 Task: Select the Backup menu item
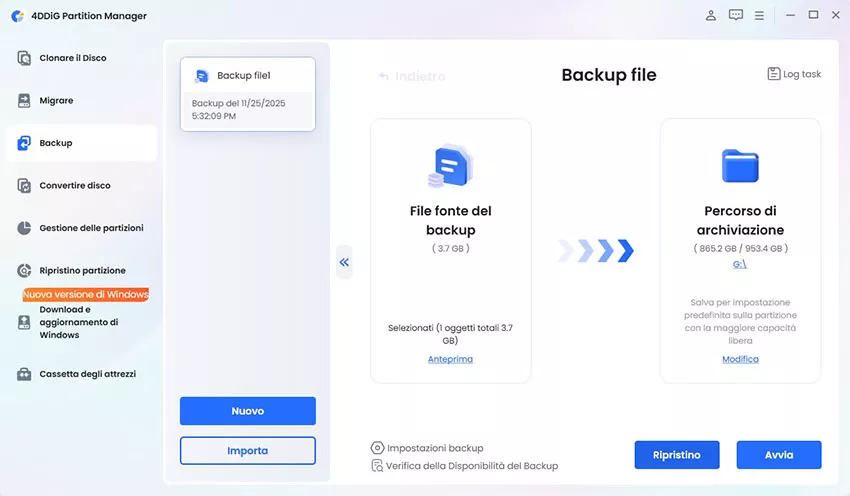81,143
